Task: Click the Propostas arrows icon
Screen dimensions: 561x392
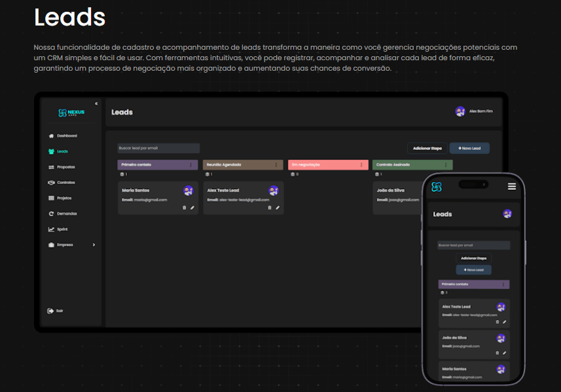Action: [x=51, y=167]
